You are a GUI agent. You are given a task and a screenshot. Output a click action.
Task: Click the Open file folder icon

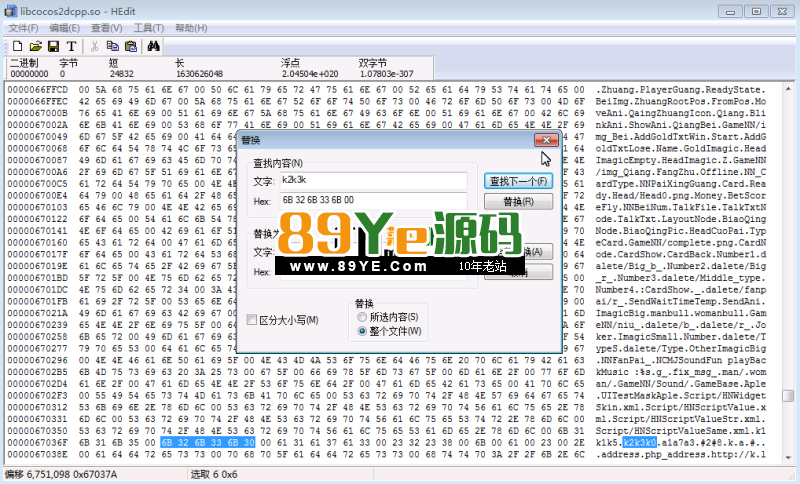35,46
